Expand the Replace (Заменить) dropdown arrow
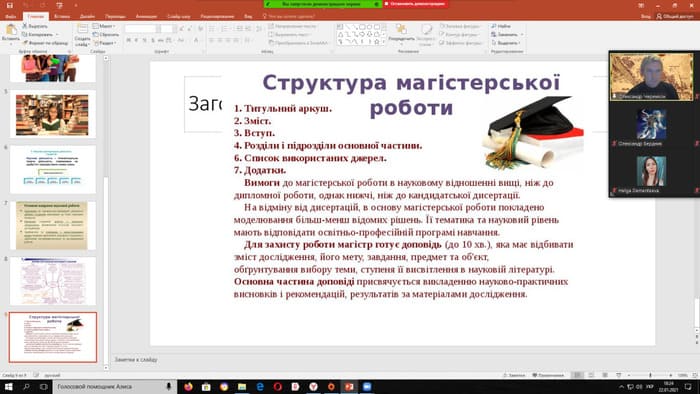Screen dimensions: 700x394 (522, 35)
